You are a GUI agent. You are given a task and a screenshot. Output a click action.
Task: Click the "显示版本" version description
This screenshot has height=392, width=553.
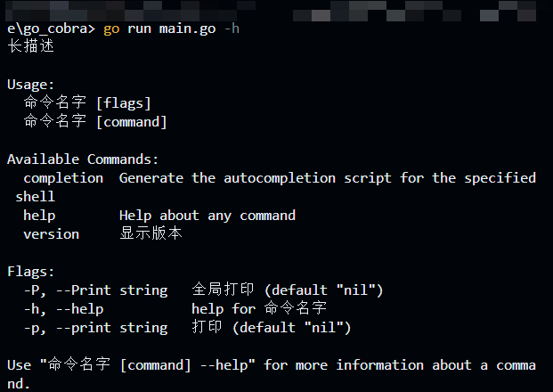pos(150,233)
